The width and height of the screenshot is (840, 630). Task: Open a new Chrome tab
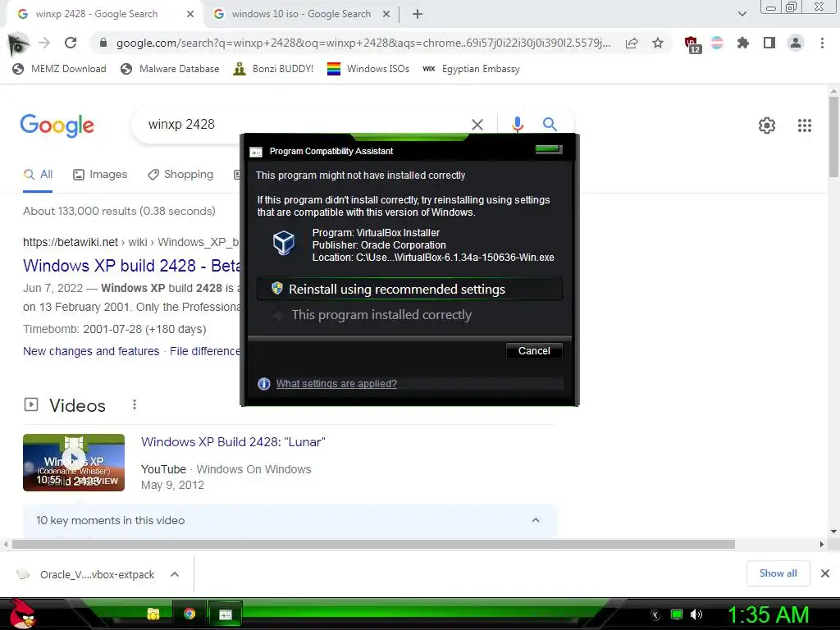point(418,14)
